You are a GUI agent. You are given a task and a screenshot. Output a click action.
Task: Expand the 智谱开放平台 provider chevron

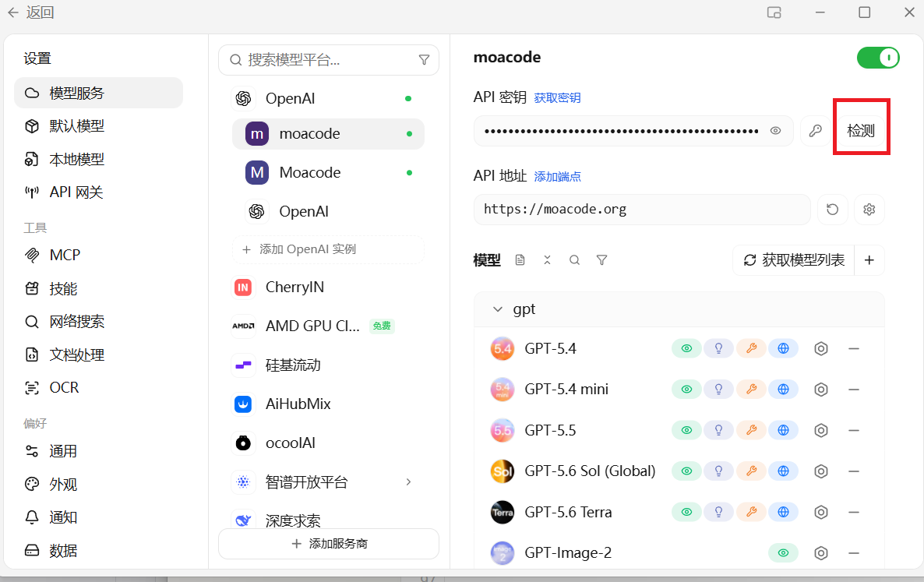click(408, 481)
